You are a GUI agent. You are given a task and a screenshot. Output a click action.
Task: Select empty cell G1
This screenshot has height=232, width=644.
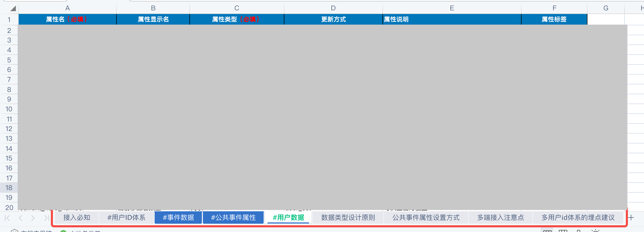(x=606, y=19)
